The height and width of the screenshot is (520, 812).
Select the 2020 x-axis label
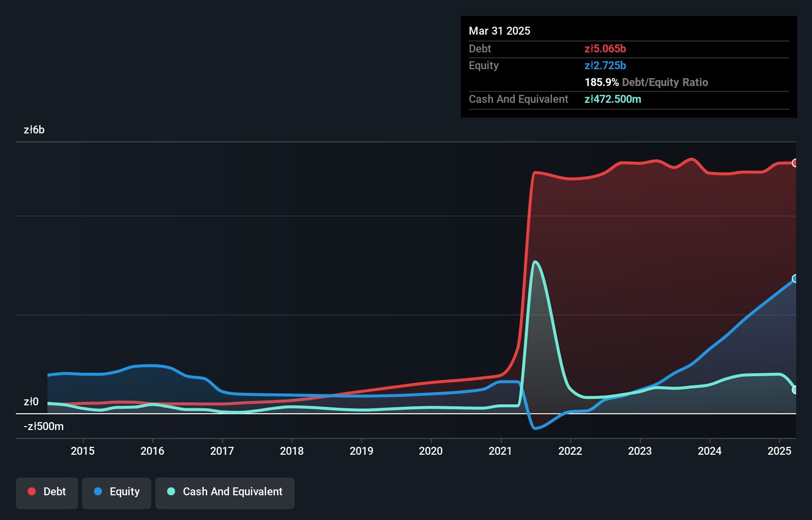click(431, 451)
